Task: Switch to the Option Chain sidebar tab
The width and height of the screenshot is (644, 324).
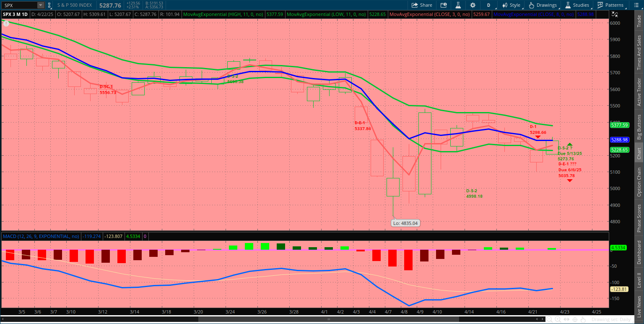Action: (639, 182)
